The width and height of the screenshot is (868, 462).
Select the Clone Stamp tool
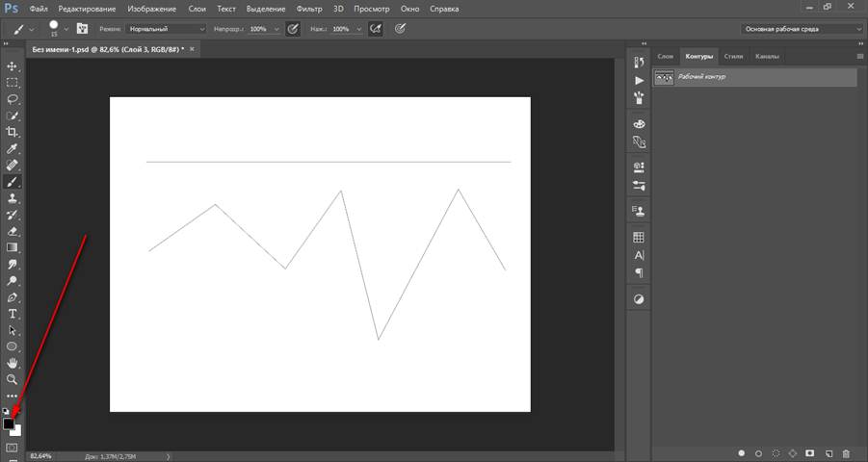(12, 198)
